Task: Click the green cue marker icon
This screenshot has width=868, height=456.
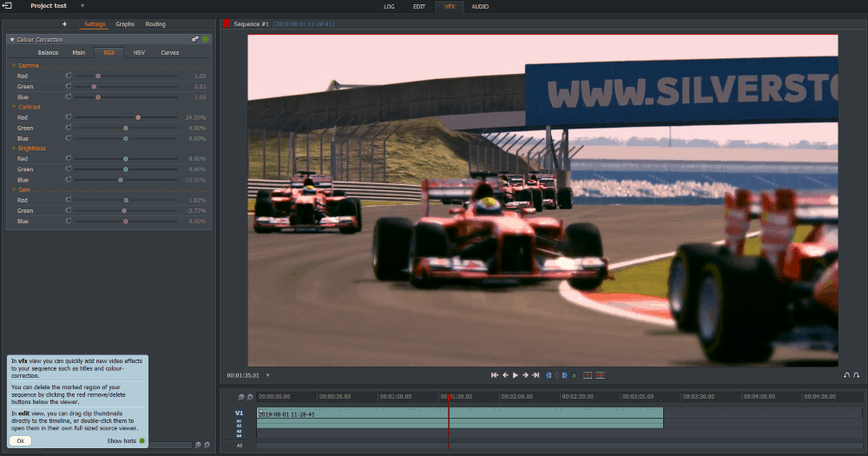Action: pyautogui.click(x=574, y=375)
